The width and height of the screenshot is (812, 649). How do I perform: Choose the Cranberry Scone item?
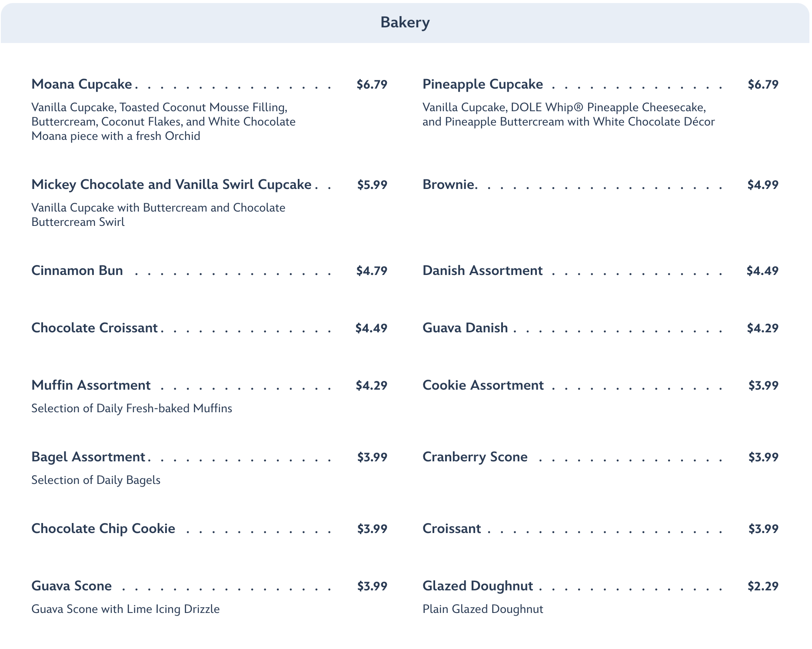475,457
